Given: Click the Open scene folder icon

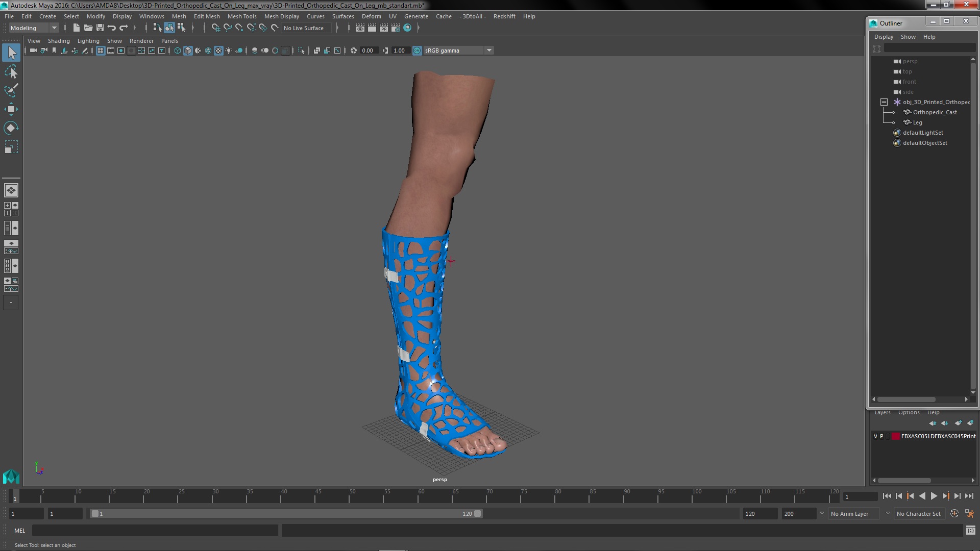Looking at the screenshot, I should pyautogui.click(x=88, y=28).
